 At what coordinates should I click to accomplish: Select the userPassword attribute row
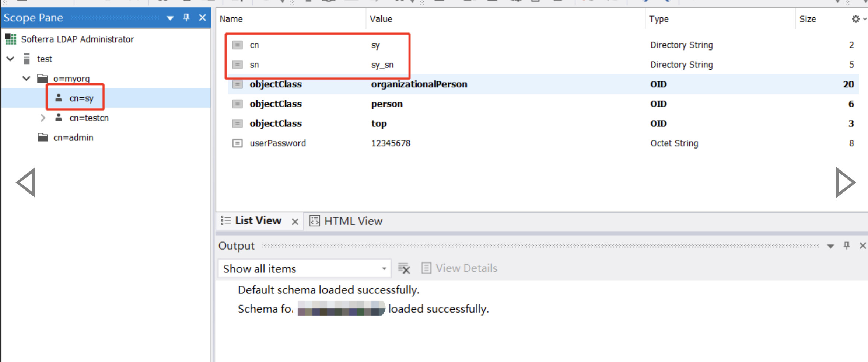(278, 143)
